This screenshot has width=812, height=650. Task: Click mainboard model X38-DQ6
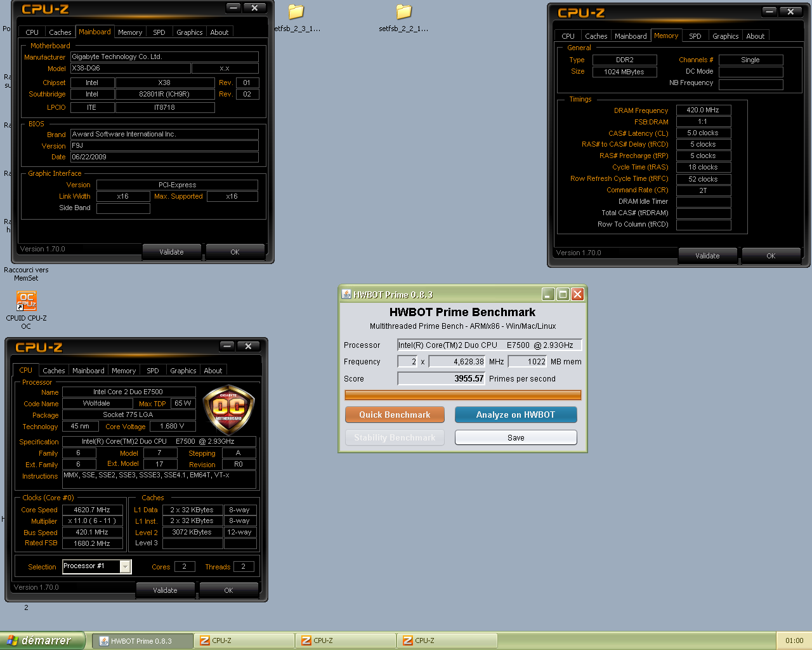click(130, 68)
